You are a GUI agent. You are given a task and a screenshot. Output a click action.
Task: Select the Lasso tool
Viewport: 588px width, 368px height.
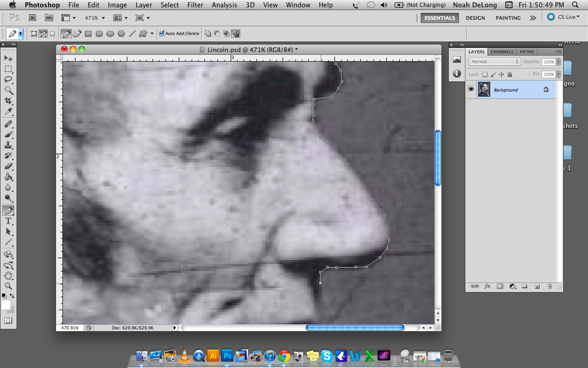click(x=8, y=80)
